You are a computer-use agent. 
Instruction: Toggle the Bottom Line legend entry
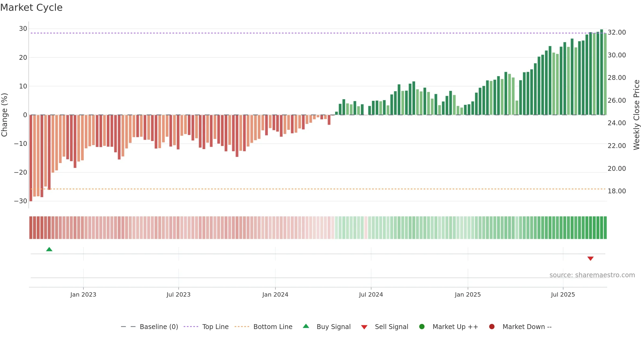click(264, 327)
